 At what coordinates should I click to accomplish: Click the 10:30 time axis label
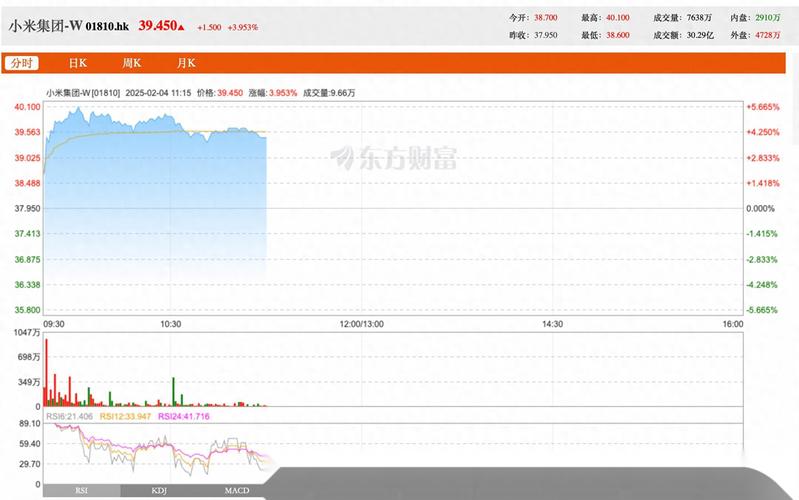[x=171, y=324]
